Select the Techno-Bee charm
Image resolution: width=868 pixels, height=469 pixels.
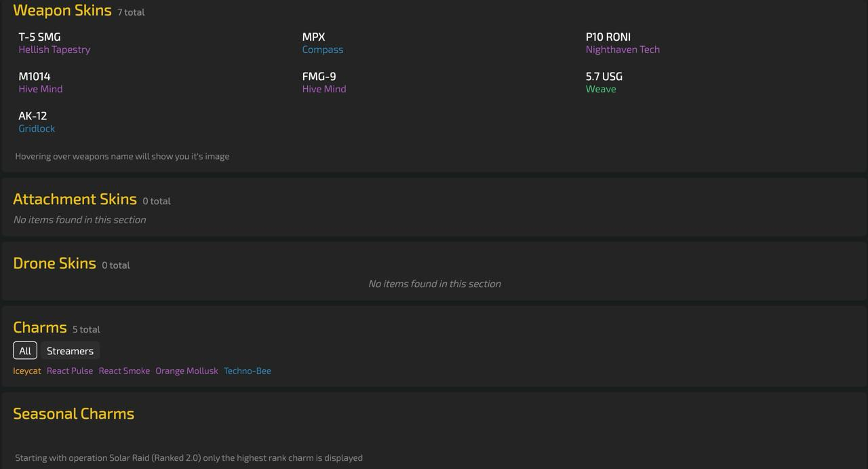tap(248, 371)
